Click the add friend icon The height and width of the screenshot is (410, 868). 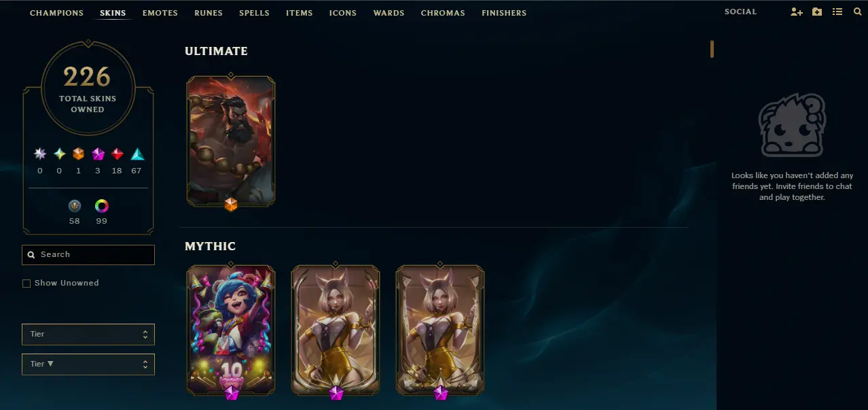coord(797,12)
